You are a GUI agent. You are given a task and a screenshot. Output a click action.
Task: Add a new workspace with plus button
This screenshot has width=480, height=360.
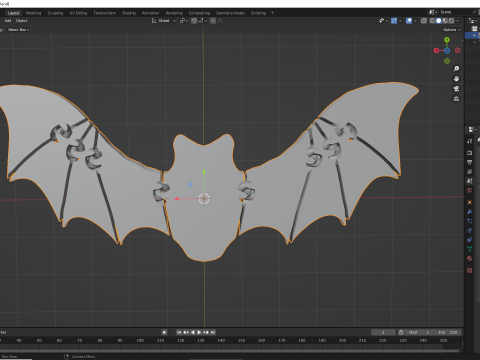[272, 13]
